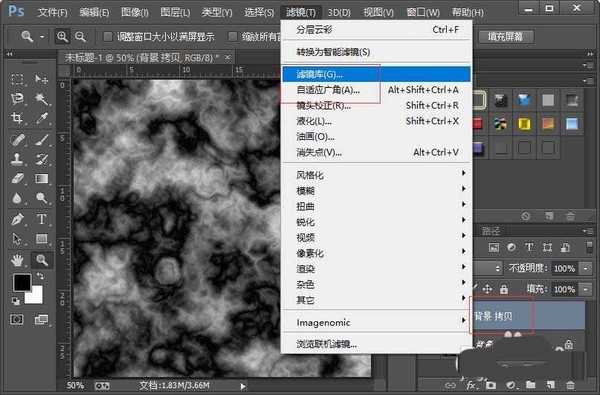
Task: Open the 文件(F) menu
Action: click(52, 13)
